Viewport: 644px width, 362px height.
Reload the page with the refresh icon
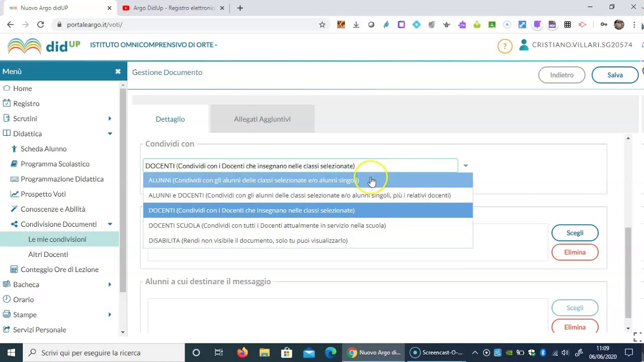click(x=41, y=25)
